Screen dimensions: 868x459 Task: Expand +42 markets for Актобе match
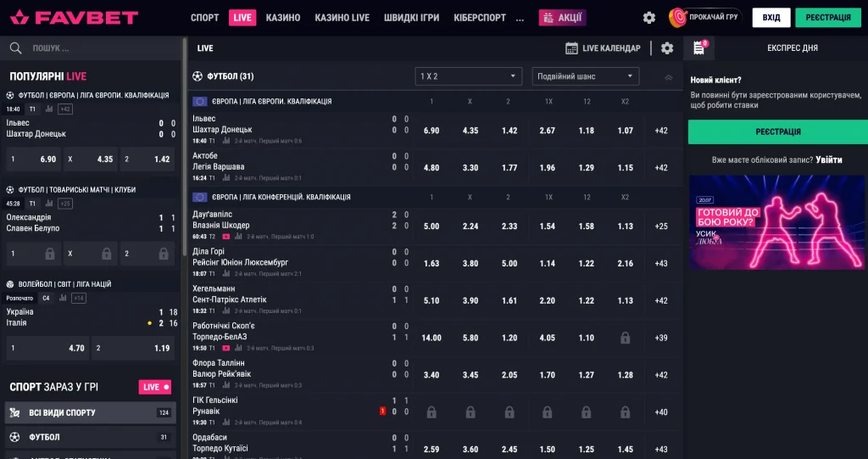tap(661, 167)
